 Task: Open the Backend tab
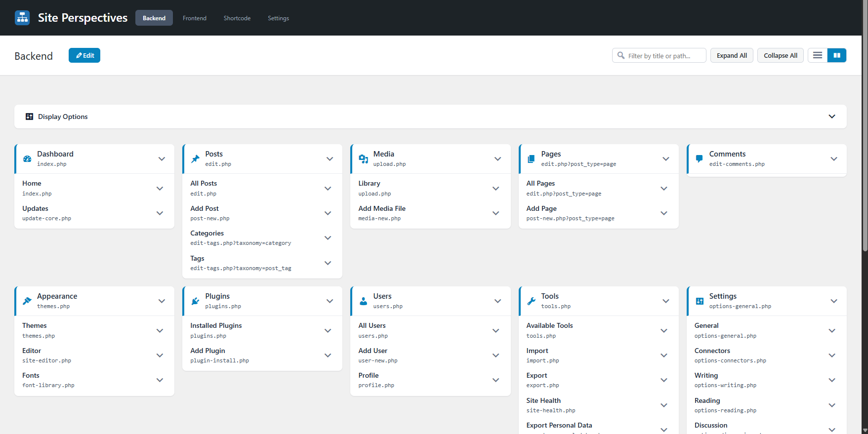click(154, 18)
